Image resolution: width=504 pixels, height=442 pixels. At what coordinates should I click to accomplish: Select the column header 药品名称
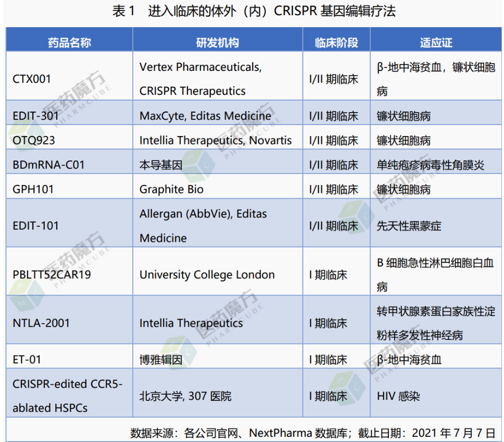point(69,42)
